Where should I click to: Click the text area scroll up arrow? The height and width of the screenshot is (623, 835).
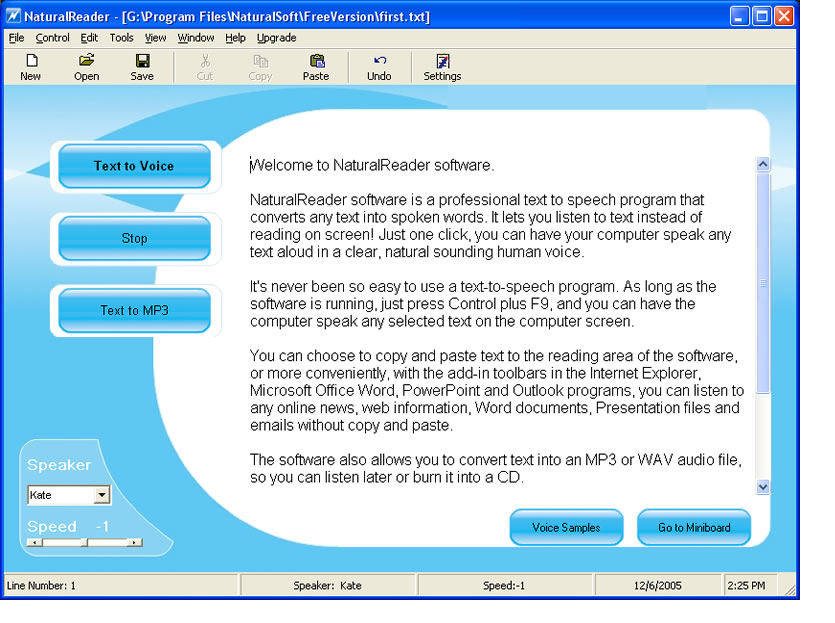tap(763, 164)
